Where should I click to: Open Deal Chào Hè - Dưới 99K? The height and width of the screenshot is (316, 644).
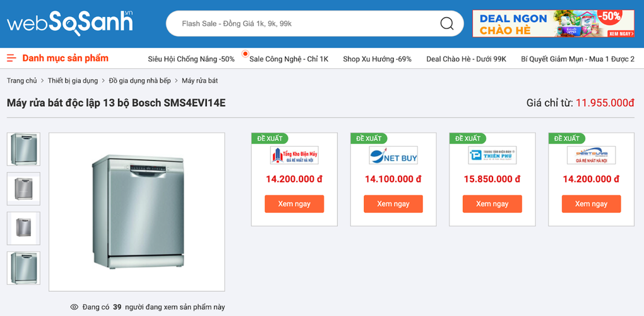coord(466,59)
